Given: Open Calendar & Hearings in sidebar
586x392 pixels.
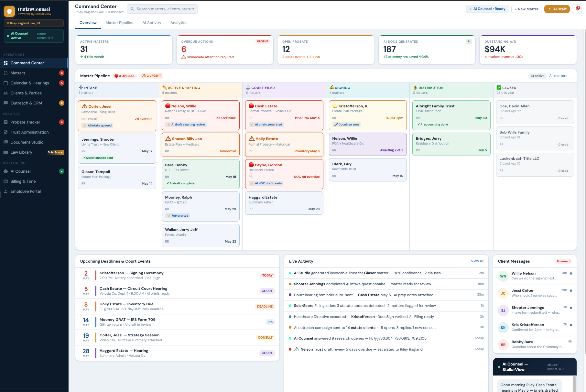Looking at the screenshot, I should tap(30, 83).
